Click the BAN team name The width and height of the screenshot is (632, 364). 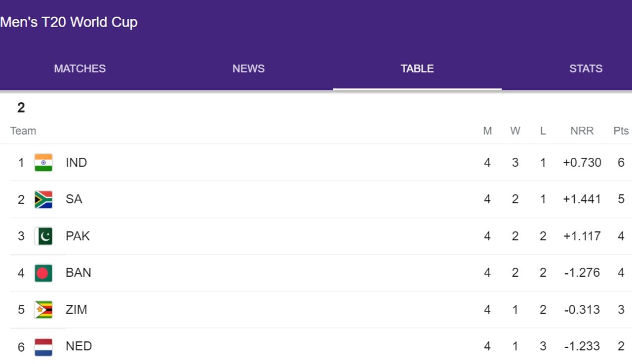(79, 273)
